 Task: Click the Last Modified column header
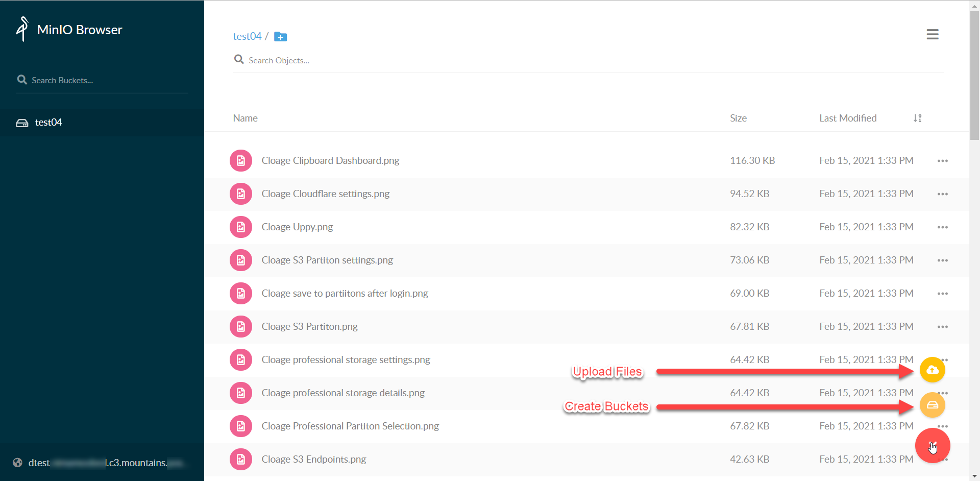point(848,118)
